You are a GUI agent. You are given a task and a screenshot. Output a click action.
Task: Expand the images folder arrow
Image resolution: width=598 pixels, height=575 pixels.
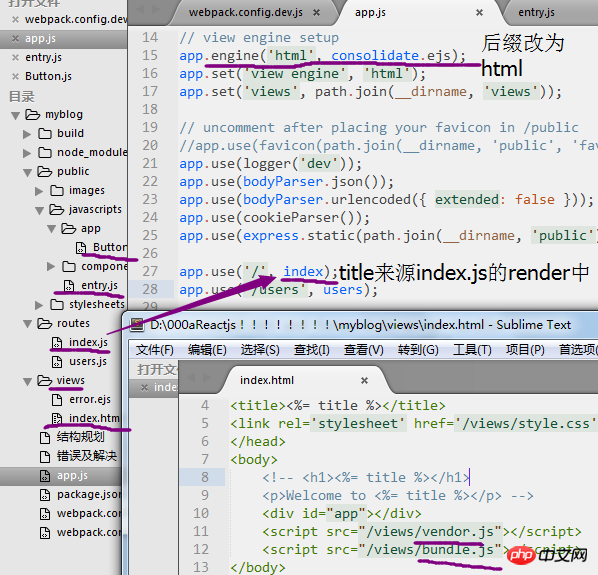(39, 191)
